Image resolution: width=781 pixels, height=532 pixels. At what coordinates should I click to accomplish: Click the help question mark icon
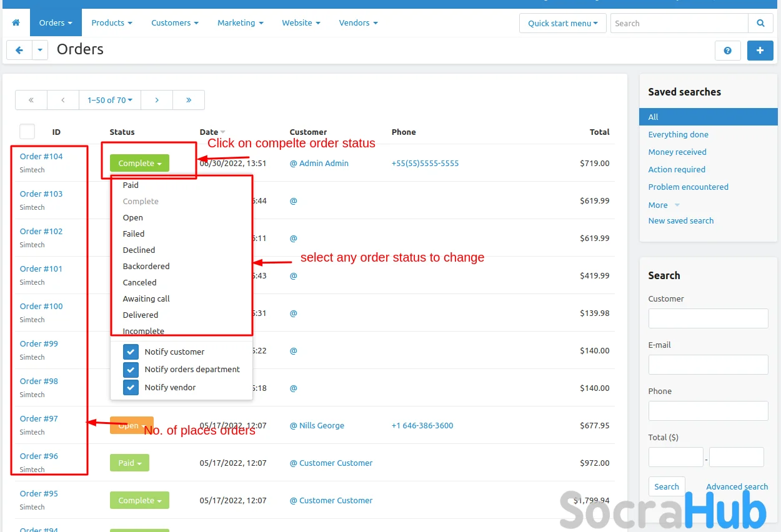(x=727, y=51)
